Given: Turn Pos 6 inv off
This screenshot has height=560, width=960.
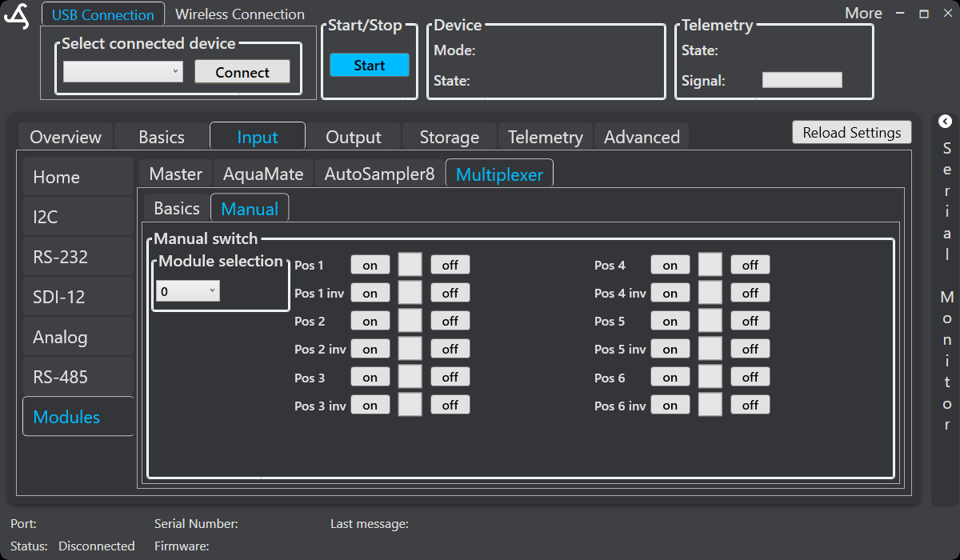Looking at the screenshot, I should pos(750,405).
